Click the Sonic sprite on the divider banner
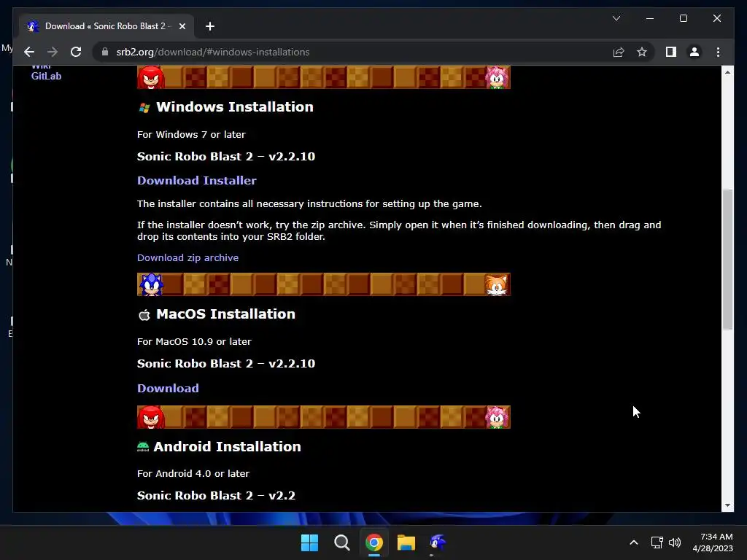 point(152,284)
